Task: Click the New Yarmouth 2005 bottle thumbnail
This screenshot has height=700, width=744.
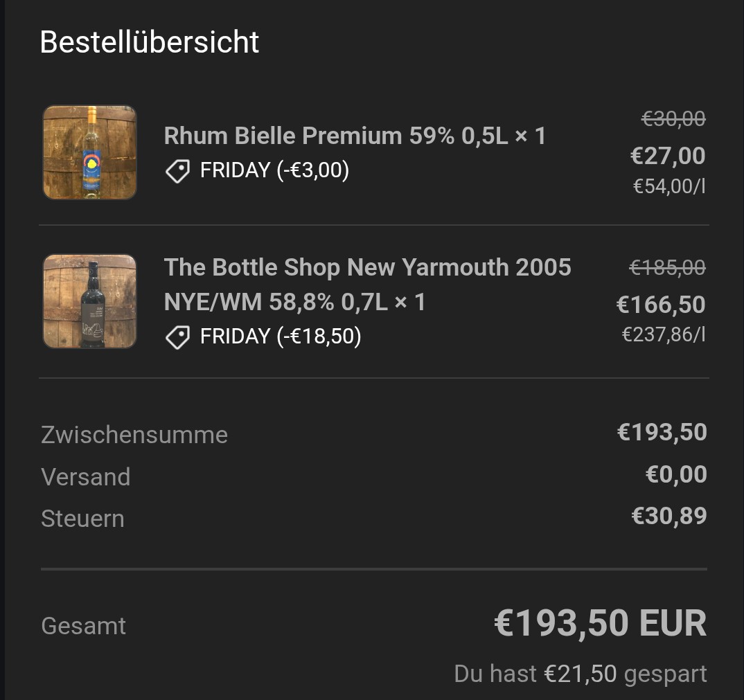Action: [x=90, y=301]
